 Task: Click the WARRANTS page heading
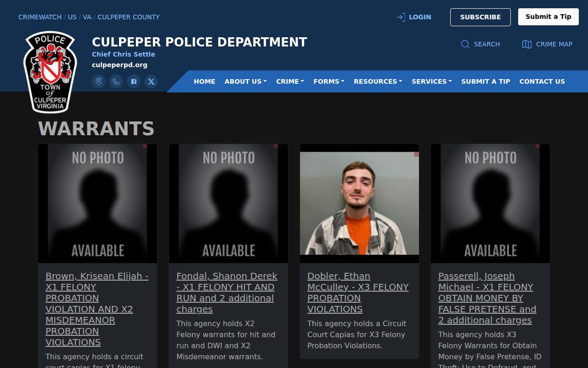pos(96,129)
